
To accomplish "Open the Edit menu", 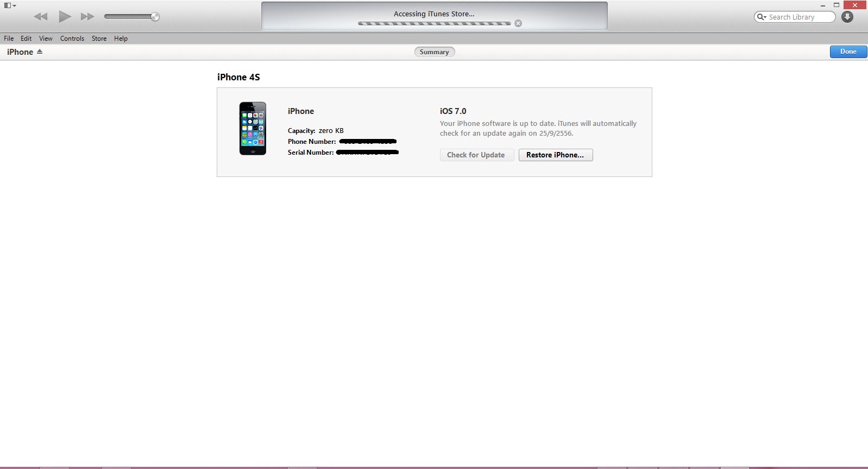I will coord(26,39).
